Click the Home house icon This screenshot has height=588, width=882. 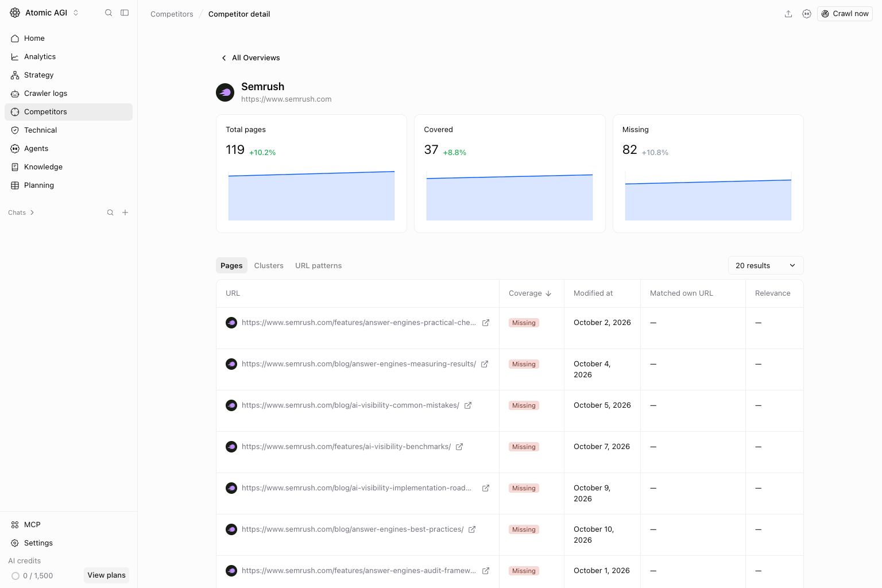click(x=15, y=38)
